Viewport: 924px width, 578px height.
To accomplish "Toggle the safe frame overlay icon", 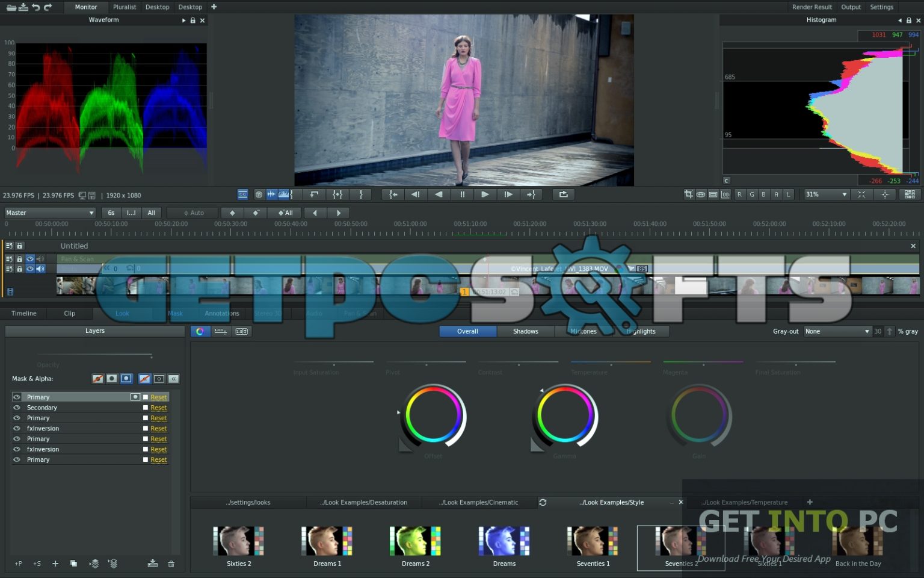I will [713, 194].
